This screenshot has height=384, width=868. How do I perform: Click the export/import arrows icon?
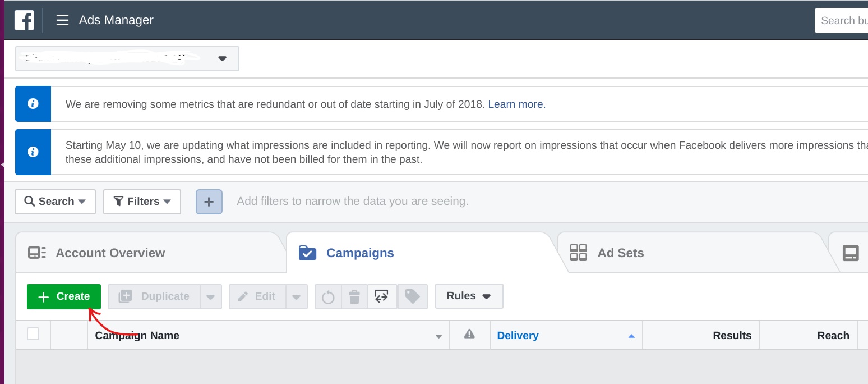(x=382, y=296)
